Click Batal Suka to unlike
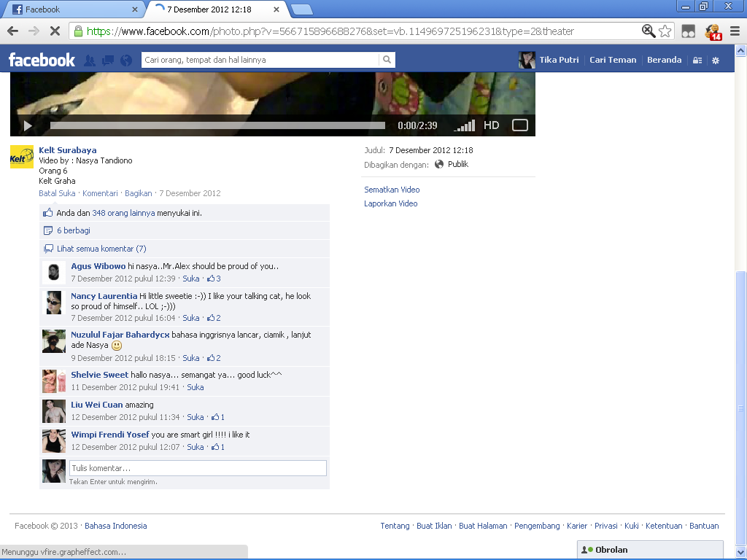 57,193
